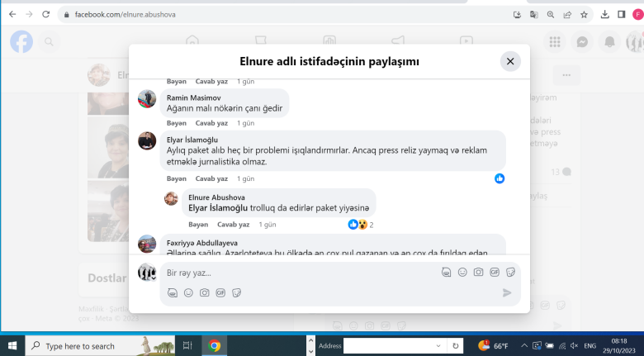Open Facebook Messenger from the top bar
This screenshot has height=356, width=644.
coord(582,42)
